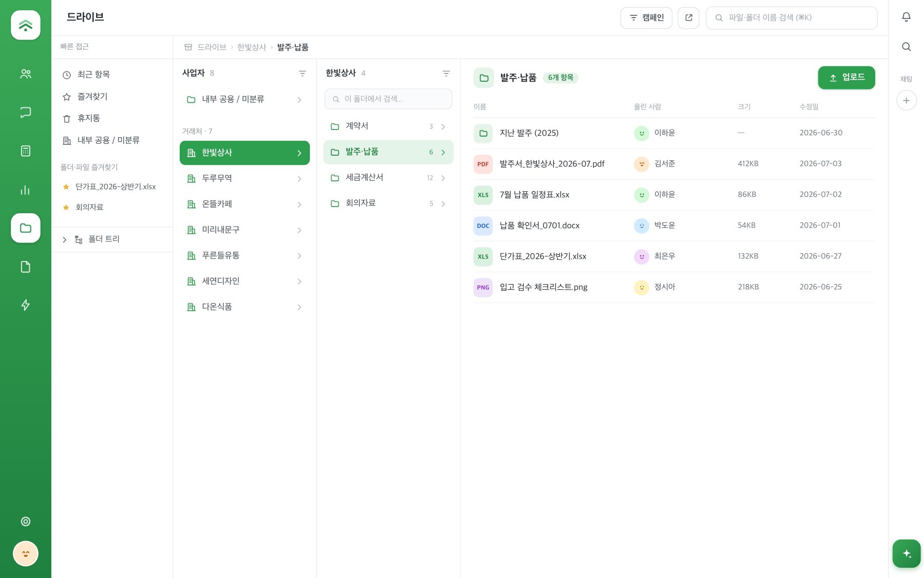Filter the 한빛상사 column list
The width and height of the screenshot is (924, 578).
pos(446,73)
